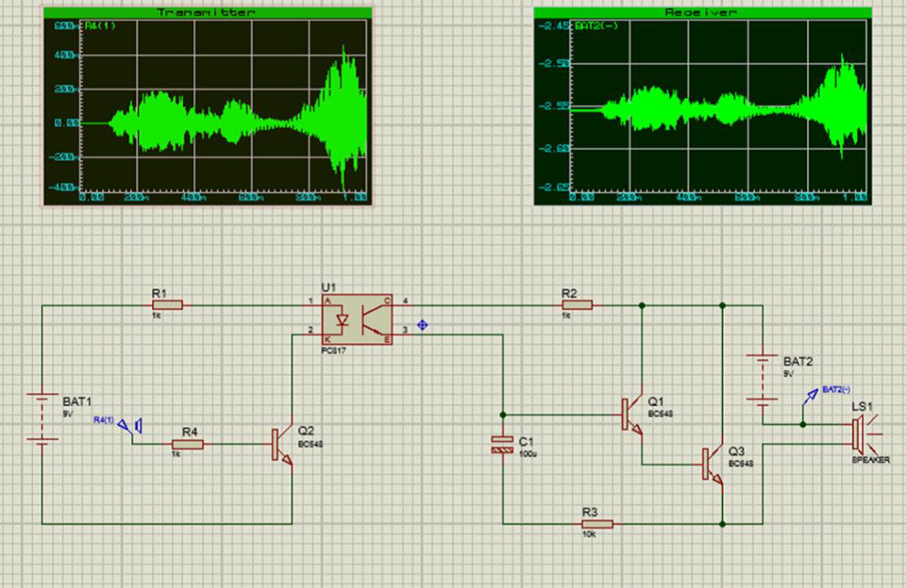Select the Q2 transistor symbol
This screenshot has height=588, width=906.
coord(282,444)
